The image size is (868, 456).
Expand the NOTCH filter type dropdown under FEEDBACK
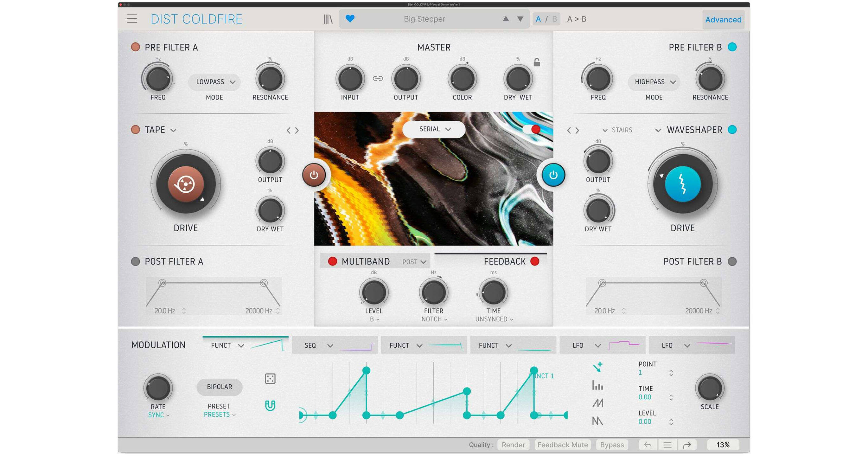coord(433,319)
